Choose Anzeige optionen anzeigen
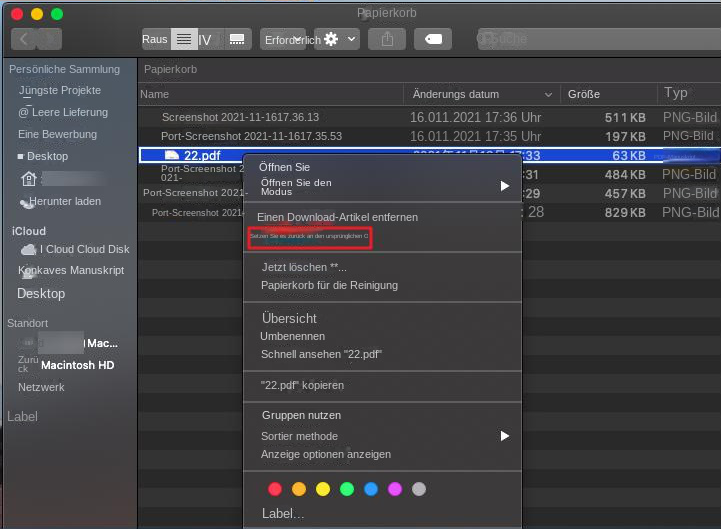Screen dimensions: 721x529 (326, 454)
